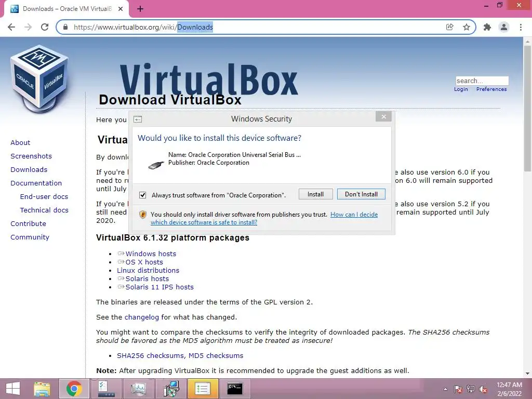Click the share page icon in address bar
This screenshot has width=532, height=399.
coord(449,27)
